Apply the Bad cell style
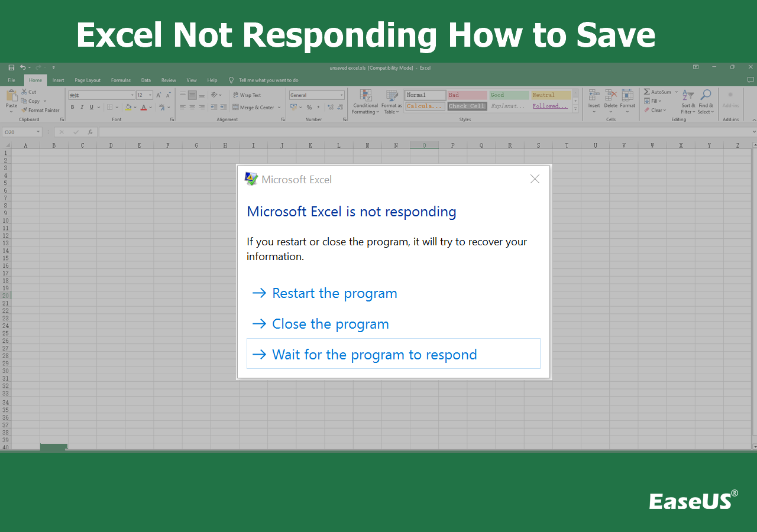This screenshot has height=532, width=757. click(467, 95)
